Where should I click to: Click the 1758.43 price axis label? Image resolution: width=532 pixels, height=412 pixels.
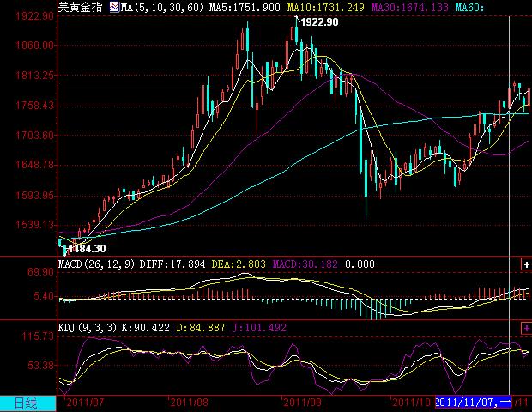coord(35,106)
